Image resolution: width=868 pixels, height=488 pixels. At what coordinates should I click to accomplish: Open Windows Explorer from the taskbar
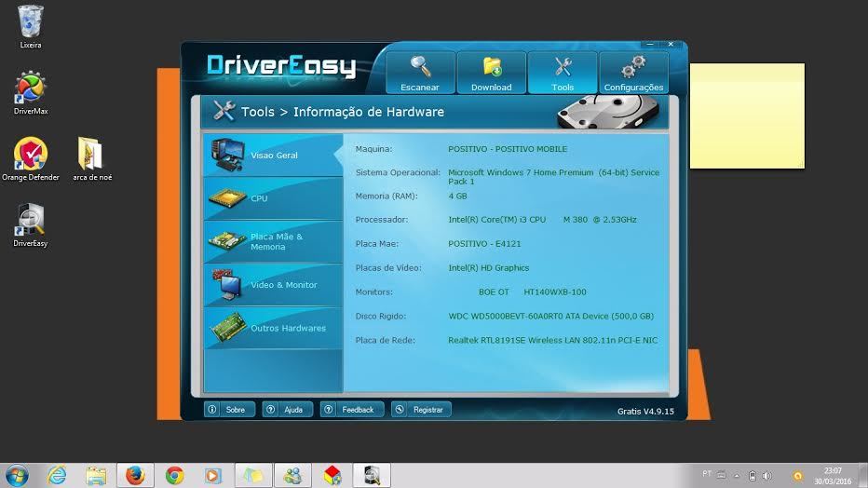click(96, 475)
